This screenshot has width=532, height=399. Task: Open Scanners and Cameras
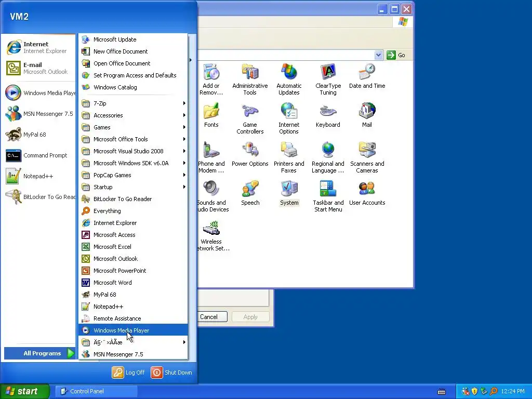[367, 157]
